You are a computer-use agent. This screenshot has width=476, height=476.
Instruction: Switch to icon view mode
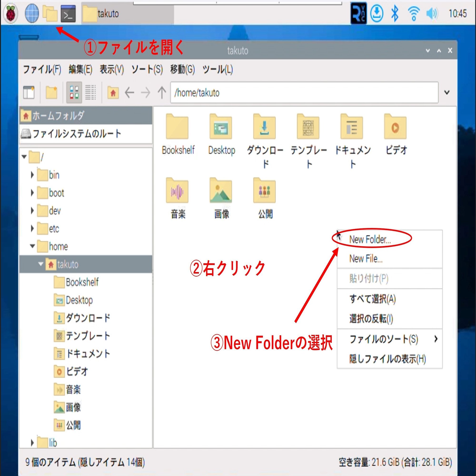(74, 92)
